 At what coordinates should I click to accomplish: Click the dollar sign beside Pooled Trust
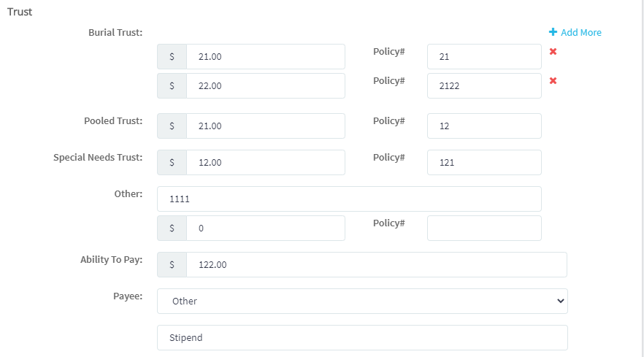coord(172,126)
